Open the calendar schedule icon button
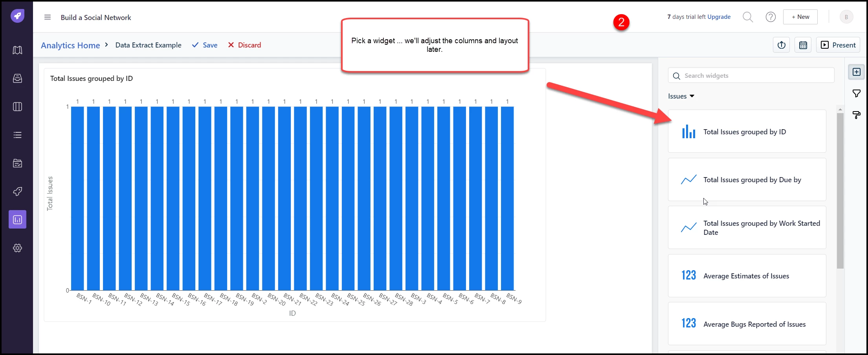The image size is (868, 355). (x=803, y=45)
